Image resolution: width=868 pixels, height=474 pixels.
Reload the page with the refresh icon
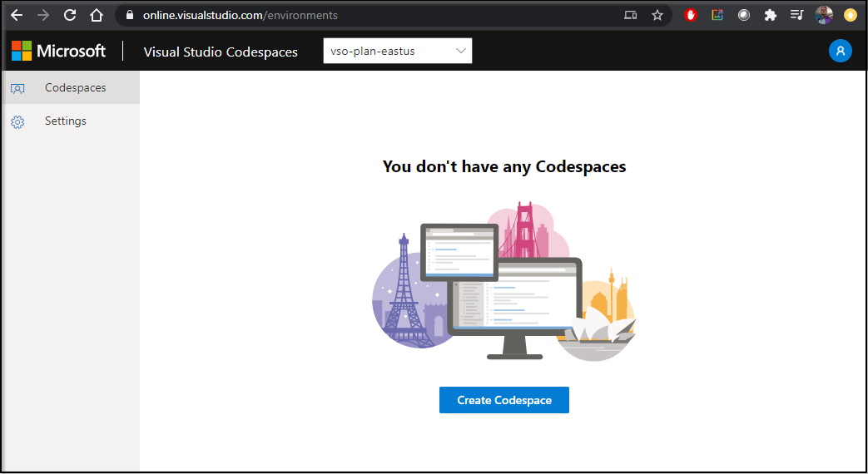point(70,15)
